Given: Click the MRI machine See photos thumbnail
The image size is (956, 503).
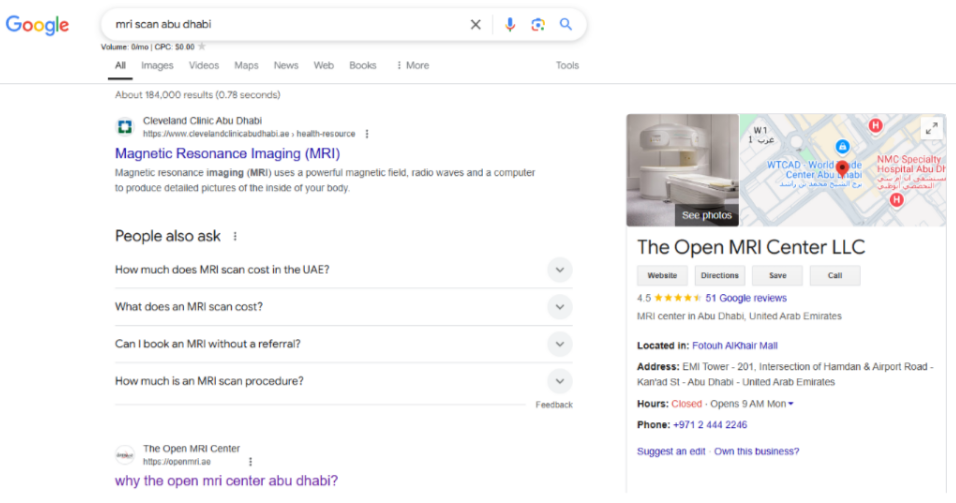Looking at the screenshot, I should coord(682,170).
